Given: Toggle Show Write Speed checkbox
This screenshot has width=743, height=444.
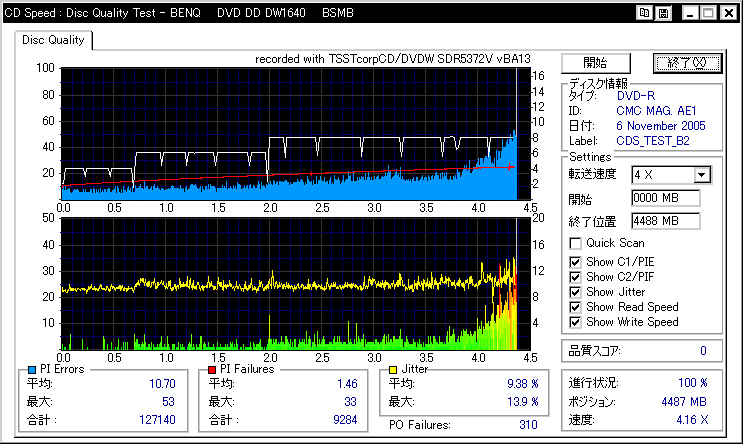Looking at the screenshot, I should (575, 322).
